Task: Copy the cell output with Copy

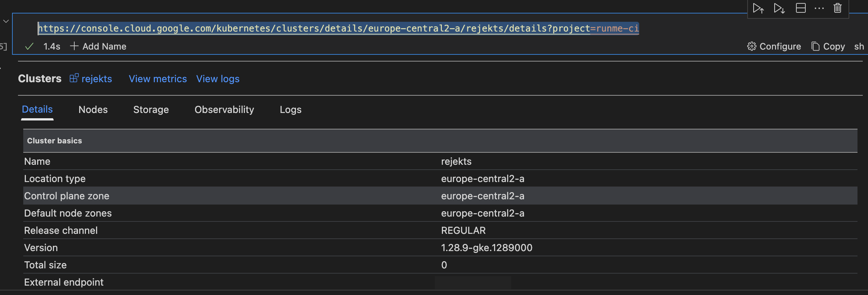Action: tap(828, 47)
